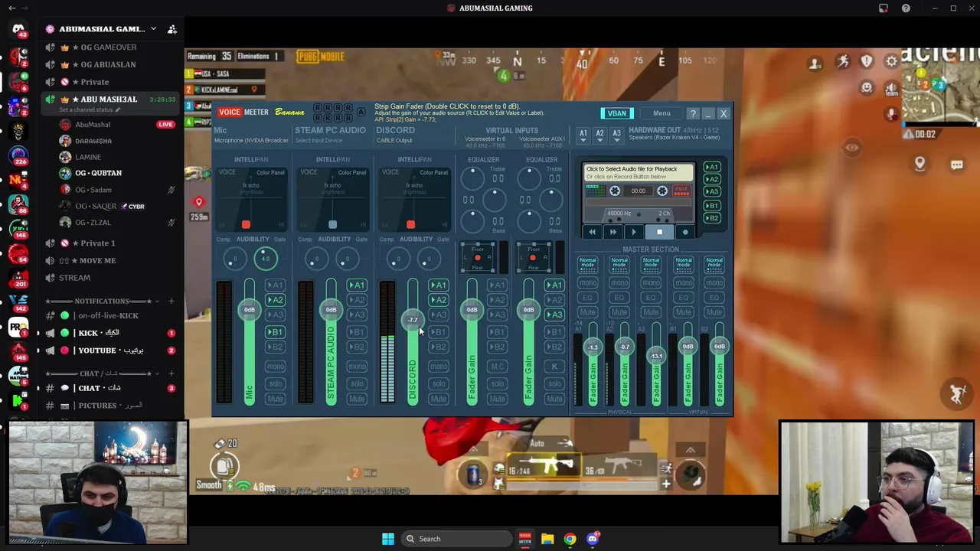980x551 pixels.
Task: Fast-forward the cassette recorder
Action: [x=612, y=232]
